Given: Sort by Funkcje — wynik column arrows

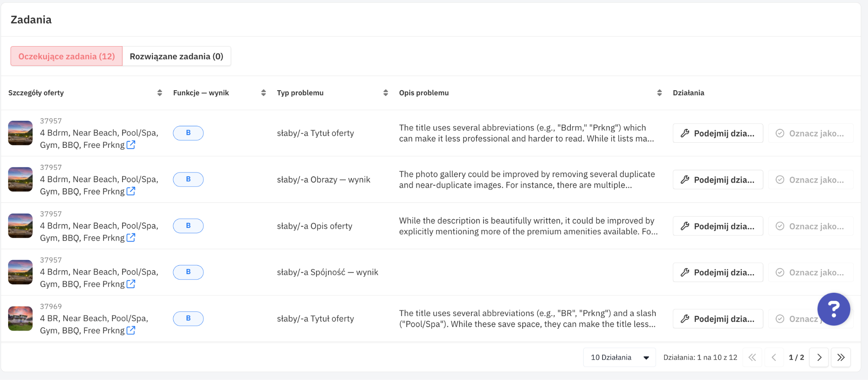Looking at the screenshot, I should click(x=263, y=93).
